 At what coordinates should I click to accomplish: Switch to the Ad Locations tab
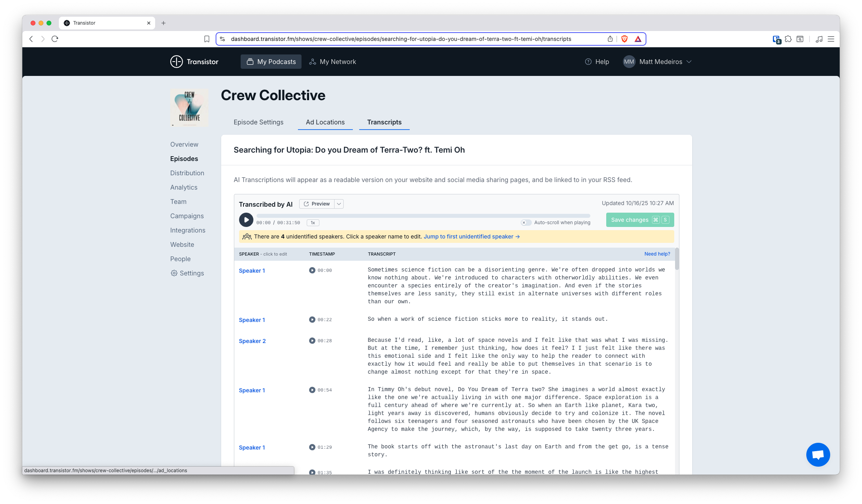click(325, 122)
